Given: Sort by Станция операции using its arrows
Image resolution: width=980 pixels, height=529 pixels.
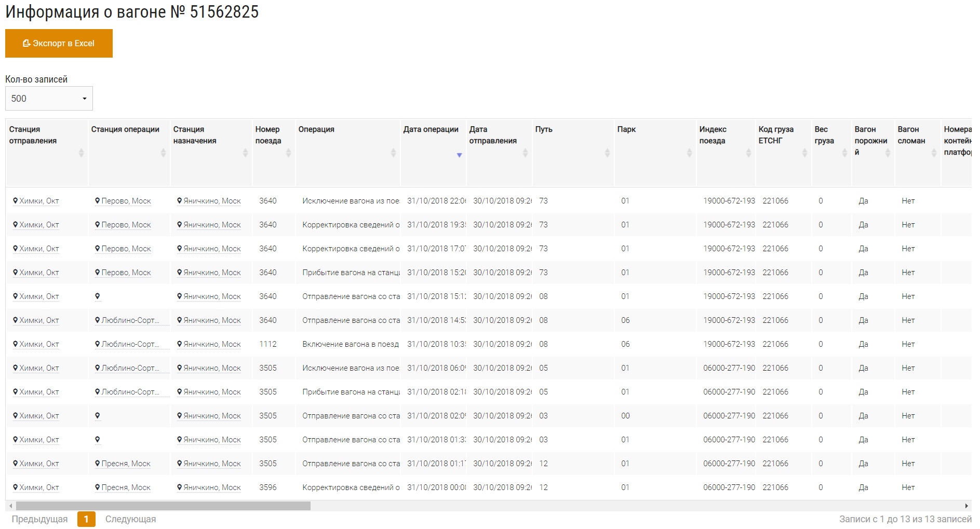Looking at the screenshot, I should click(163, 153).
